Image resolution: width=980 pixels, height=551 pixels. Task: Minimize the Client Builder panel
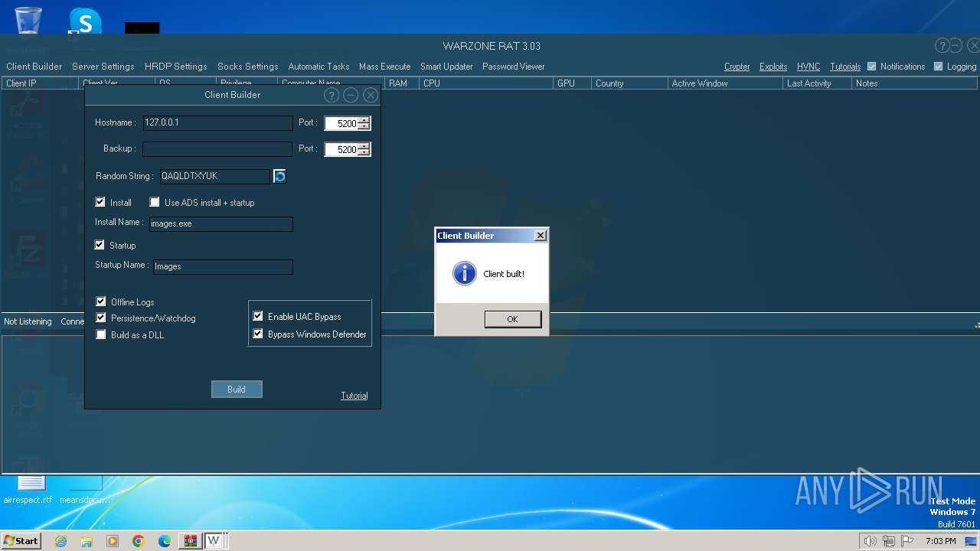pos(351,95)
